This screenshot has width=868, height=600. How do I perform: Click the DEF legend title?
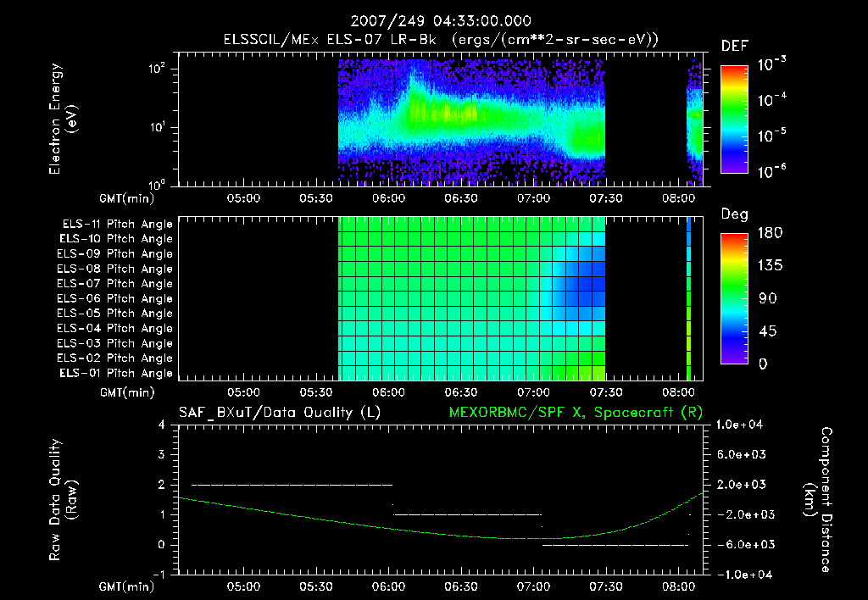(735, 46)
